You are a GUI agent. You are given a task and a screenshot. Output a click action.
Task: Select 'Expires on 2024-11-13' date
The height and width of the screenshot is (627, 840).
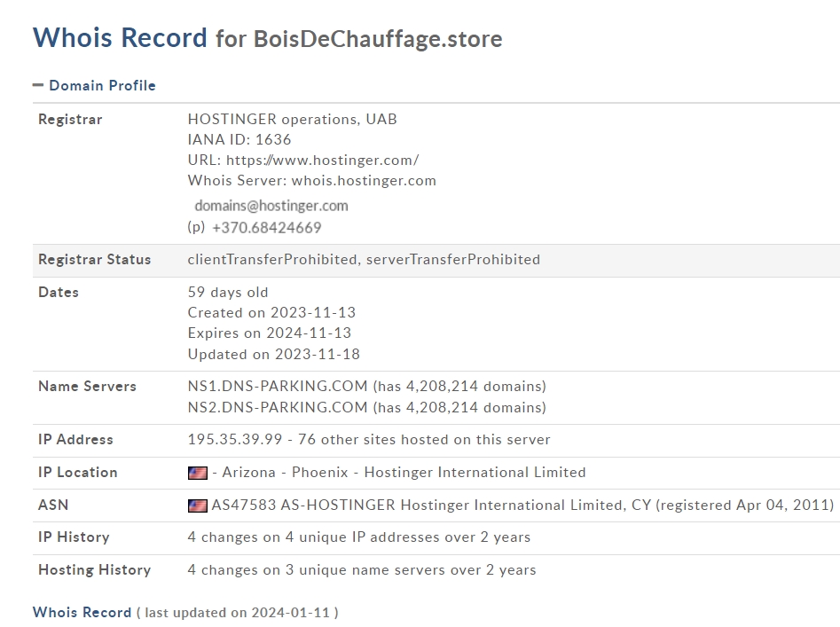(270, 333)
